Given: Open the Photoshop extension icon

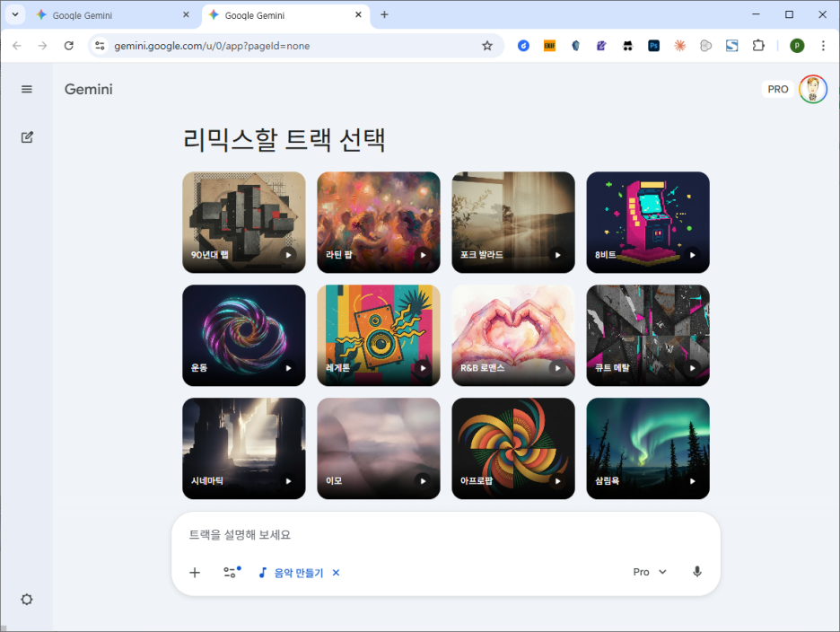Looking at the screenshot, I should (x=653, y=46).
